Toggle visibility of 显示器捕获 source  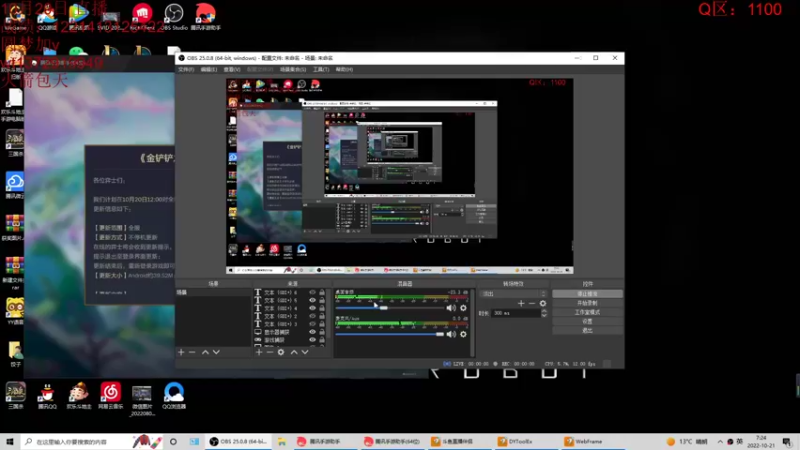(x=313, y=331)
